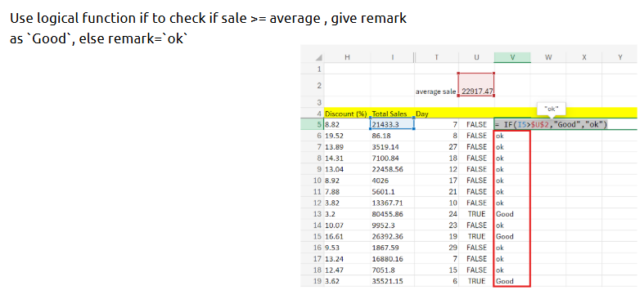Image resolution: width=644 pixels, height=295 pixels.
Task: Click the "ok" formula tooltip
Action: click(552, 110)
